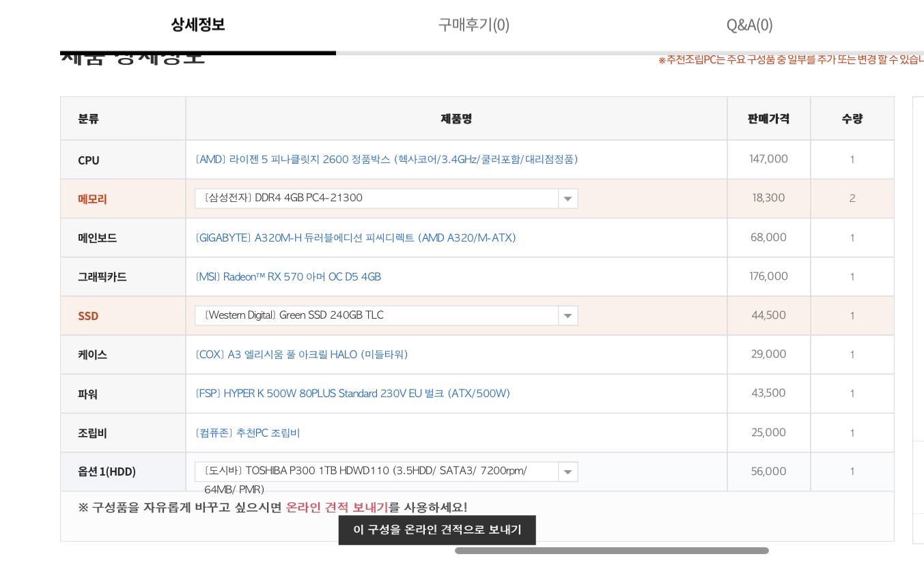Screen dimensions: 924x565
Task: Open the COX A3 엘리시움 case link
Action: pyautogui.click(x=301, y=355)
